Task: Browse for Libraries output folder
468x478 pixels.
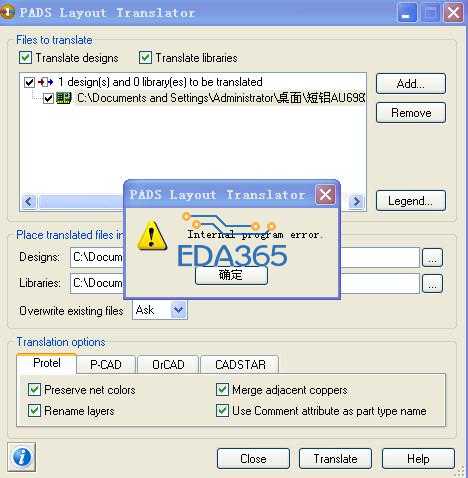Action: (x=432, y=284)
